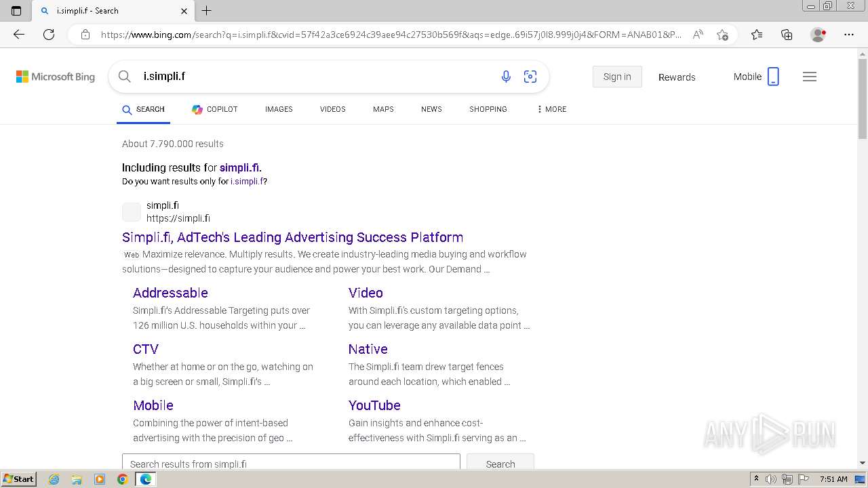Switch to the Videos tab
Image resolution: width=868 pixels, height=488 pixels.
click(x=333, y=109)
